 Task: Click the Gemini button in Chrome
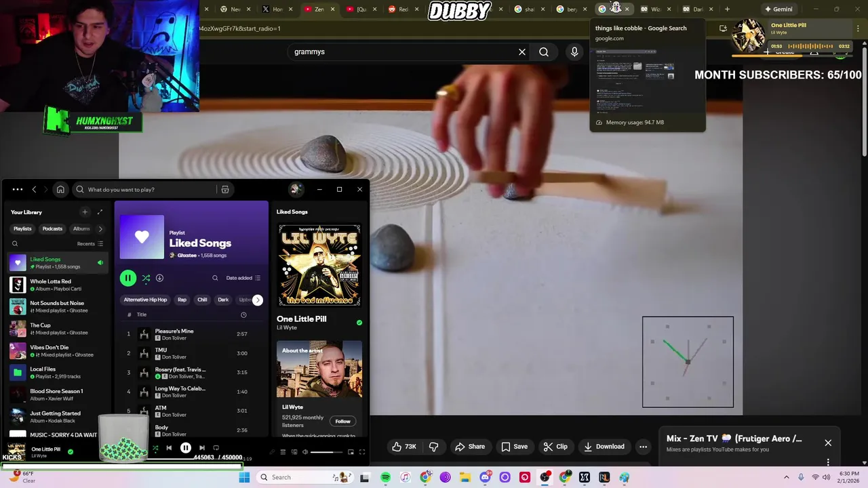click(778, 9)
